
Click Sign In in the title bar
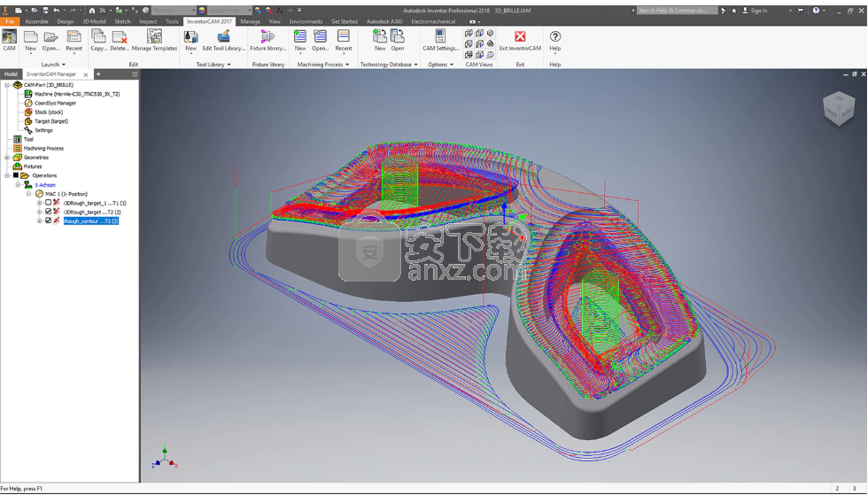tap(759, 10)
